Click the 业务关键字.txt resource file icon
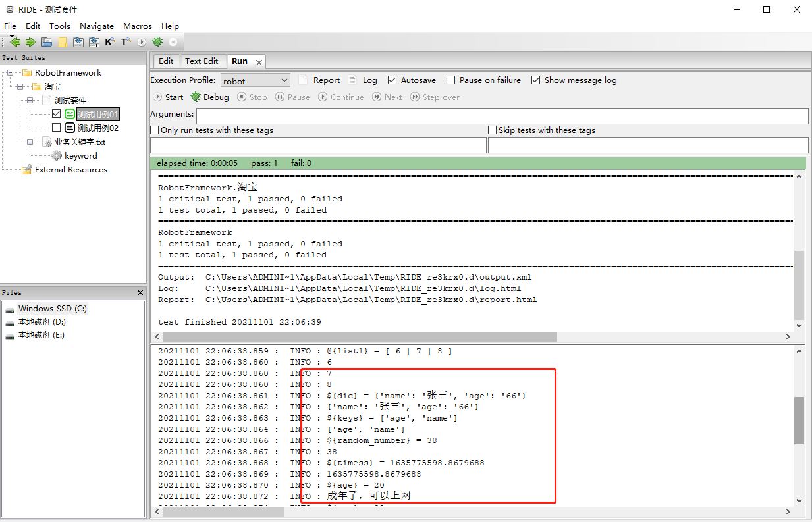The image size is (812, 522). tap(47, 142)
